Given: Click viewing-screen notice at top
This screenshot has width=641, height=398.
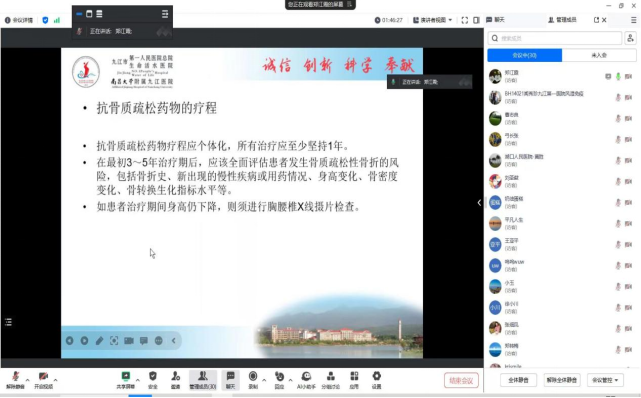Looking at the screenshot, I should pyautogui.click(x=320, y=4).
